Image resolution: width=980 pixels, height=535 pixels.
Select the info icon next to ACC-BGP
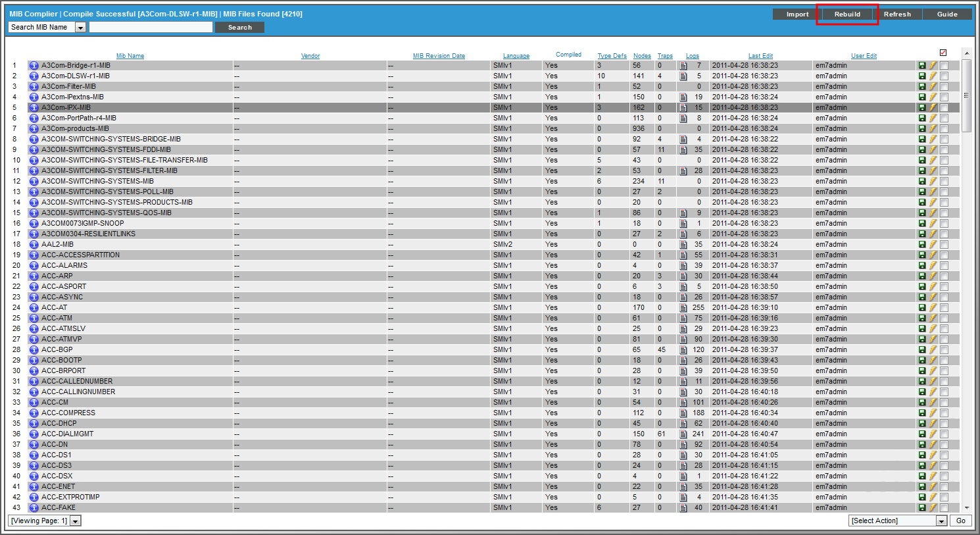(x=34, y=349)
